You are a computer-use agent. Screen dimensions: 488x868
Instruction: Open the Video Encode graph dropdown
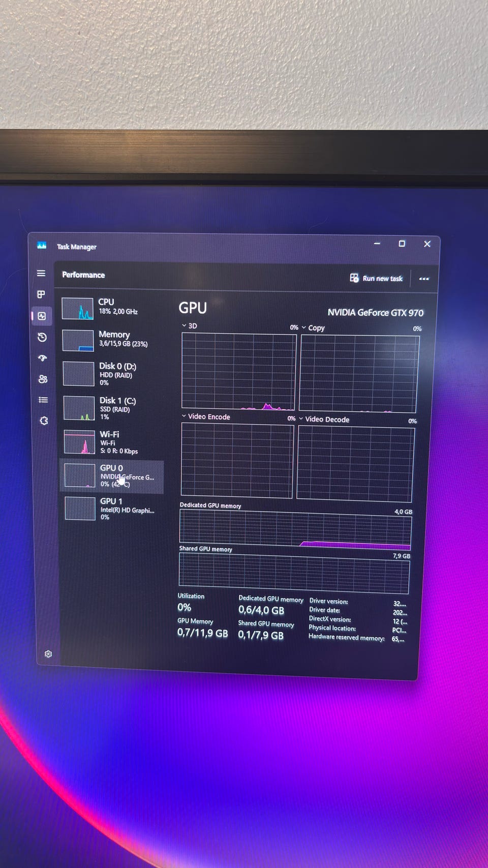(x=206, y=416)
